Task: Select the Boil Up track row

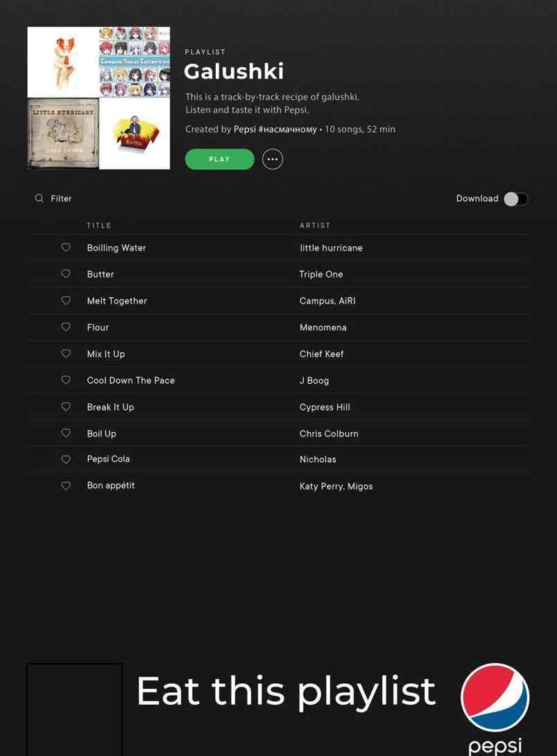Action: [x=278, y=433]
